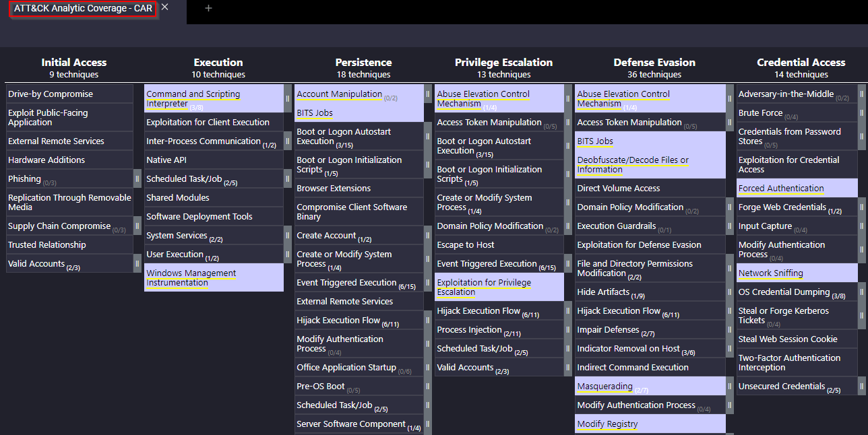Expand the Masquerading sub-techniques handle

pos(730,386)
